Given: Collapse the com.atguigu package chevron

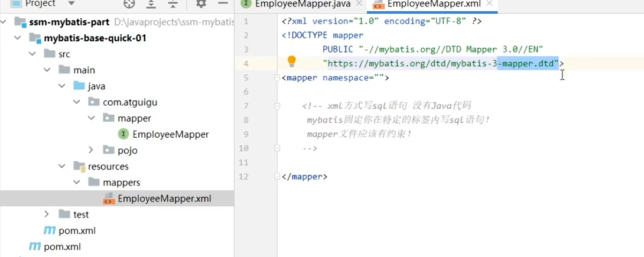Looking at the screenshot, I should [76, 102].
